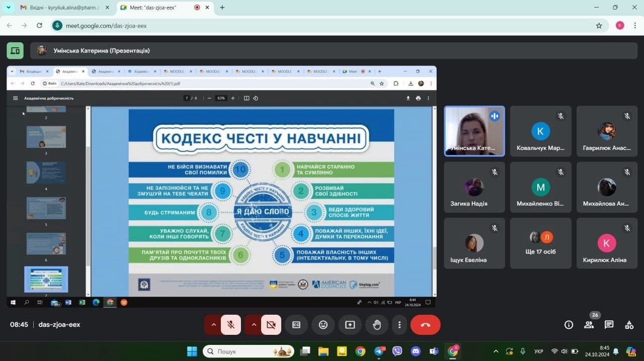Open the Chrome profile K avatar

pyautogui.click(x=620, y=25)
